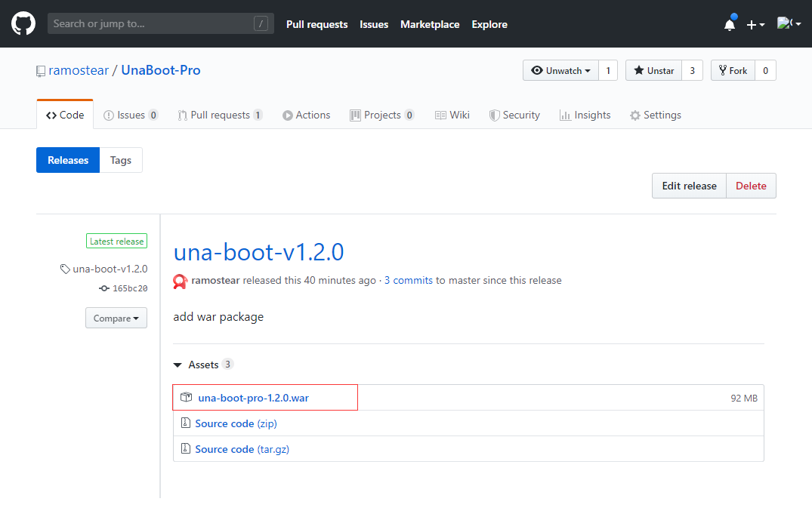Viewport: 812px width, 517px height.
Task: Switch to the Tags tab
Action: point(121,161)
